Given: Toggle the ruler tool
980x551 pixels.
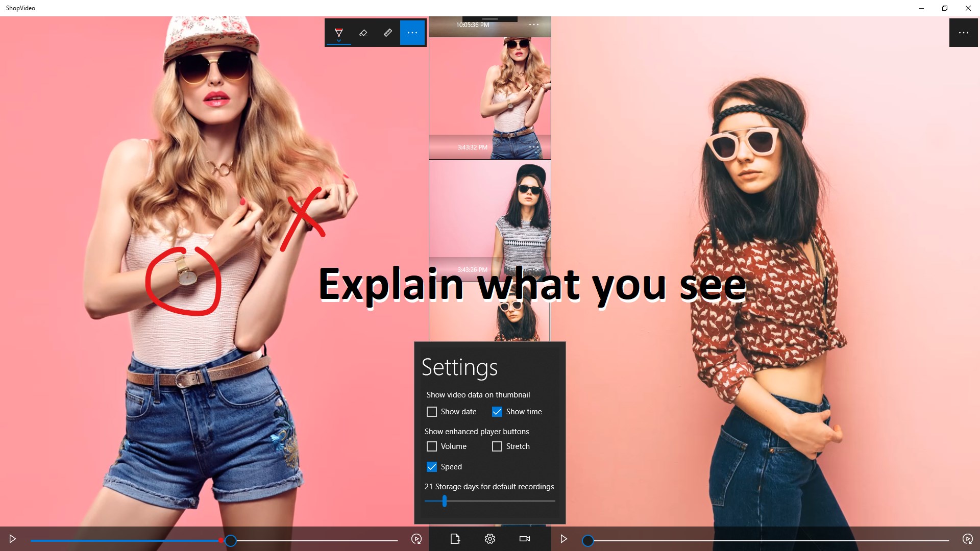Looking at the screenshot, I should click(x=388, y=33).
